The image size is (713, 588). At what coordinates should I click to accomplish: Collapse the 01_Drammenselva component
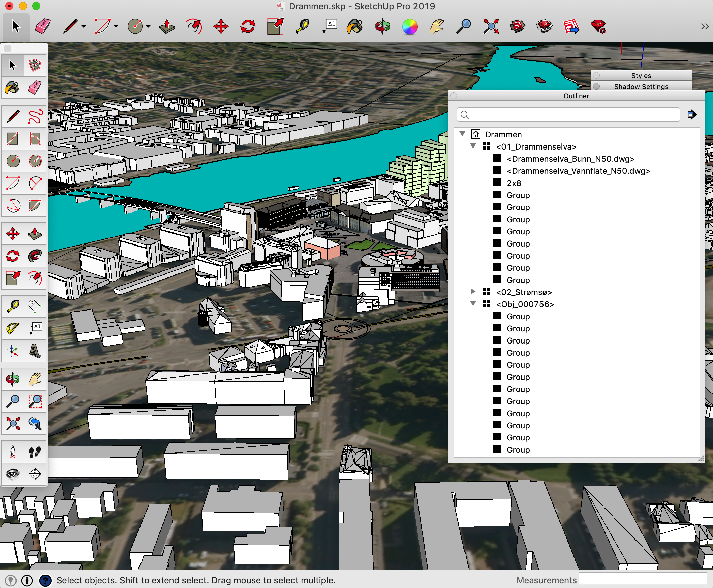[x=473, y=146]
